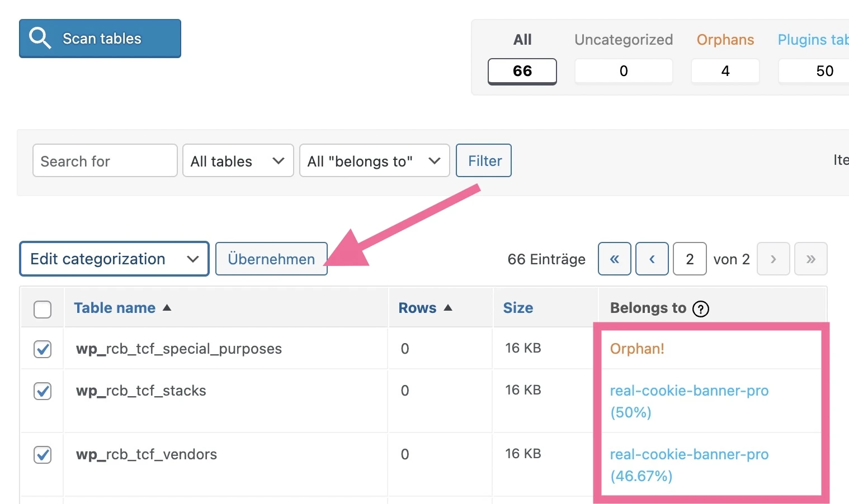The image size is (849, 504).
Task: Go to the next page of entries
Action: [x=773, y=259]
